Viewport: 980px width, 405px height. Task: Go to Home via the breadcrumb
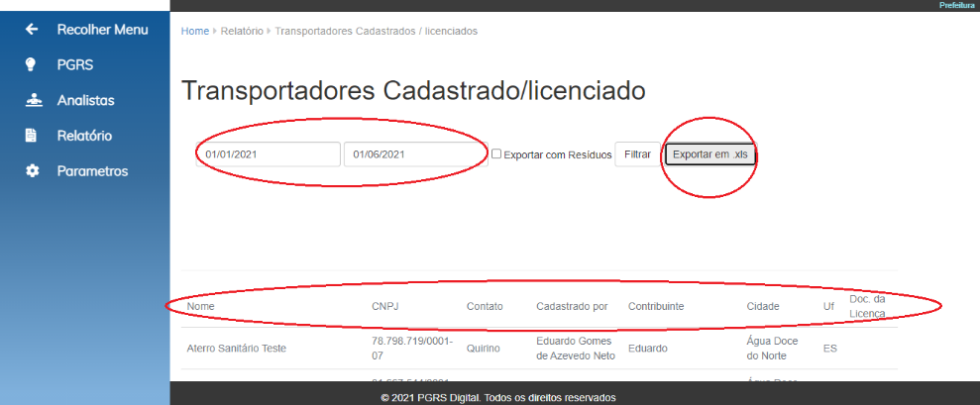[195, 31]
